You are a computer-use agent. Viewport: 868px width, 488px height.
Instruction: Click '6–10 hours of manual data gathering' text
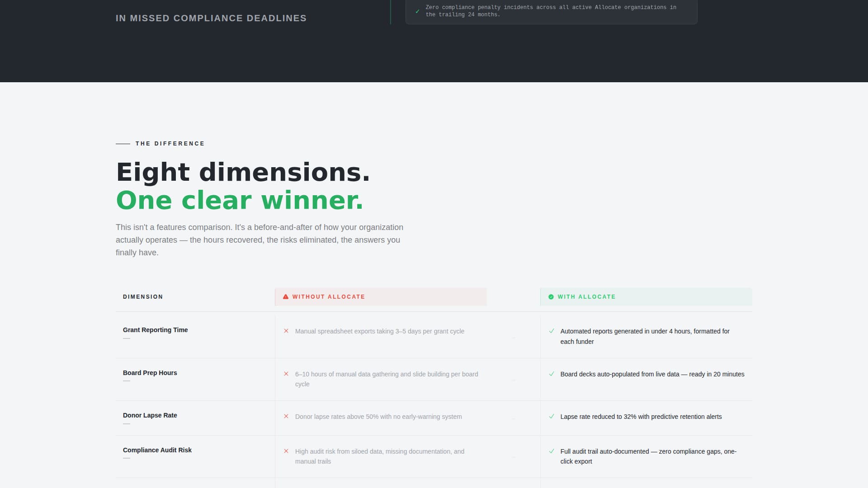click(x=387, y=379)
